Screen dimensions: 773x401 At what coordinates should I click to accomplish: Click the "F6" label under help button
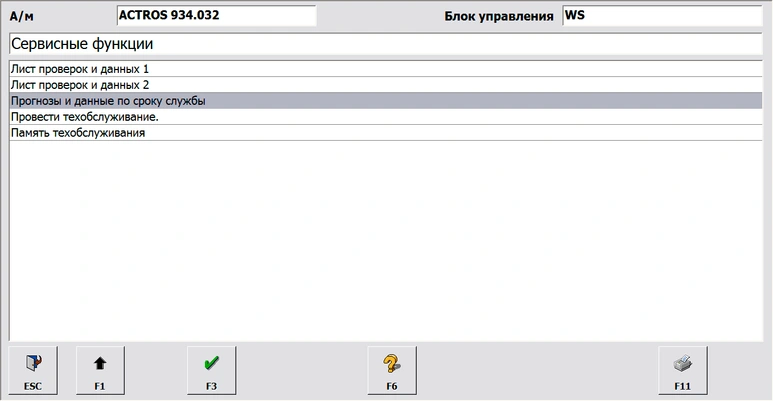391,385
